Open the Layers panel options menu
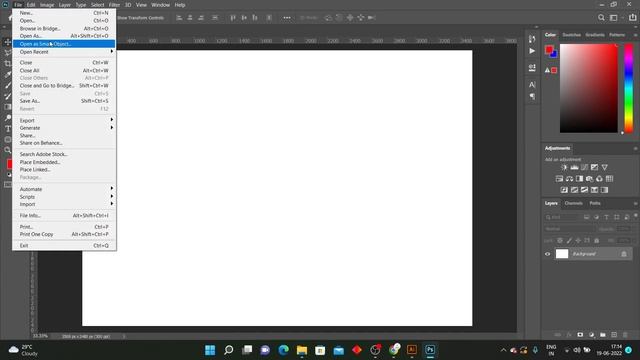 [636, 203]
